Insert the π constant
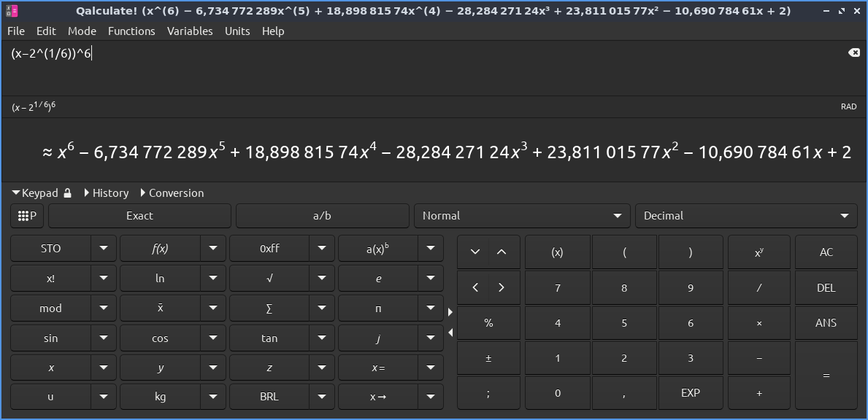The height and width of the screenshot is (420, 868). pos(379,308)
